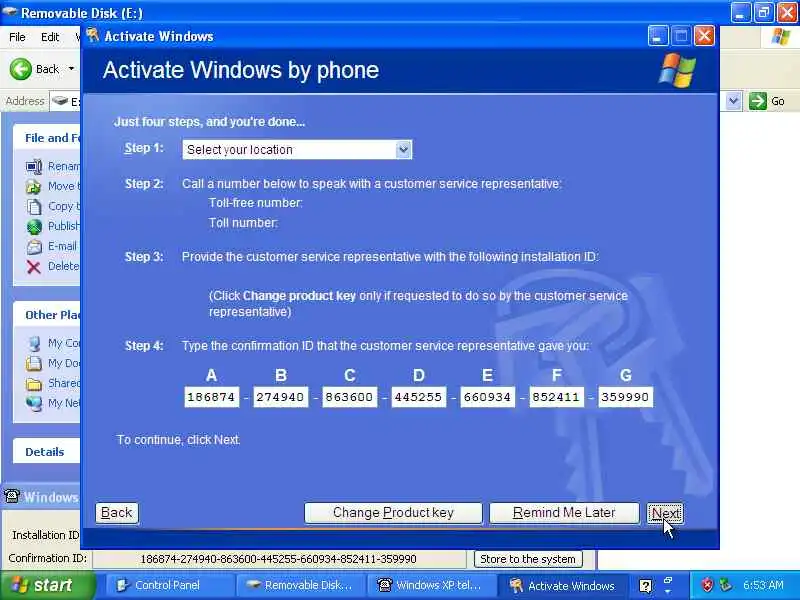Click drive icon in the address bar
Image resolution: width=800 pixels, height=600 pixels.
tap(60, 101)
